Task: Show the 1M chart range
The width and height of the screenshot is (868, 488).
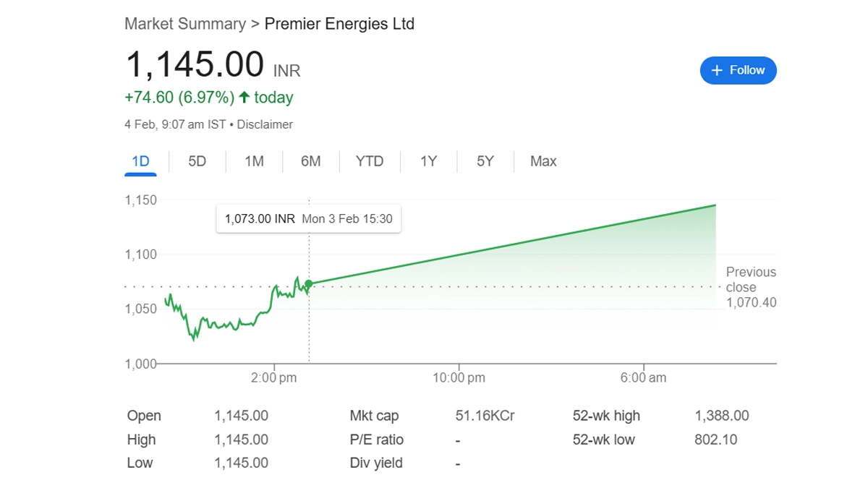Action: pyautogui.click(x=254, y=161)
